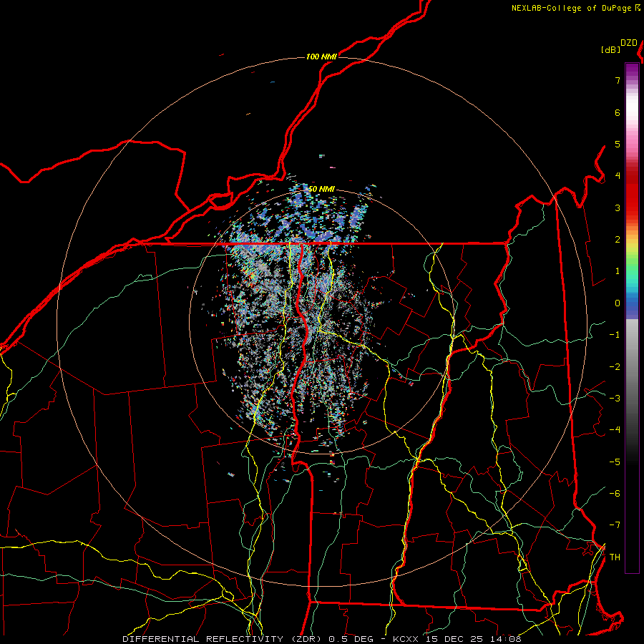Click the 6 value on the scale
644x644 pixels.
pyautogui.click(x=618, y=112)
